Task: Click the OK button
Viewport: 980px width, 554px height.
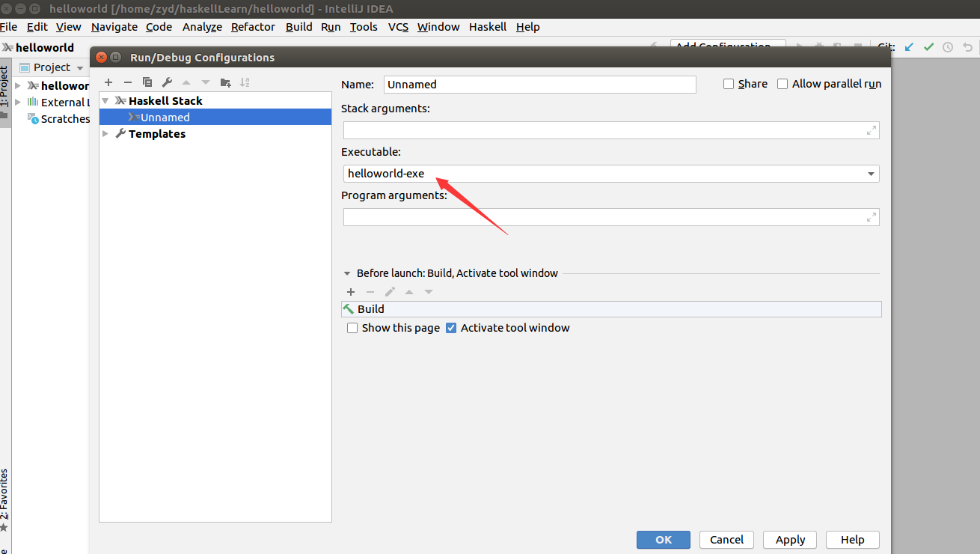Action: (x=664, y=540)
